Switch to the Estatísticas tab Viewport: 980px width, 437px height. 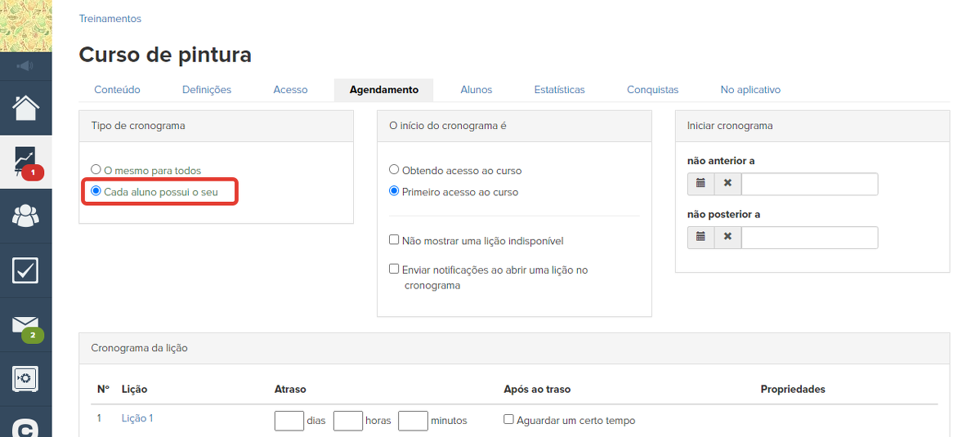click(559, 90)
